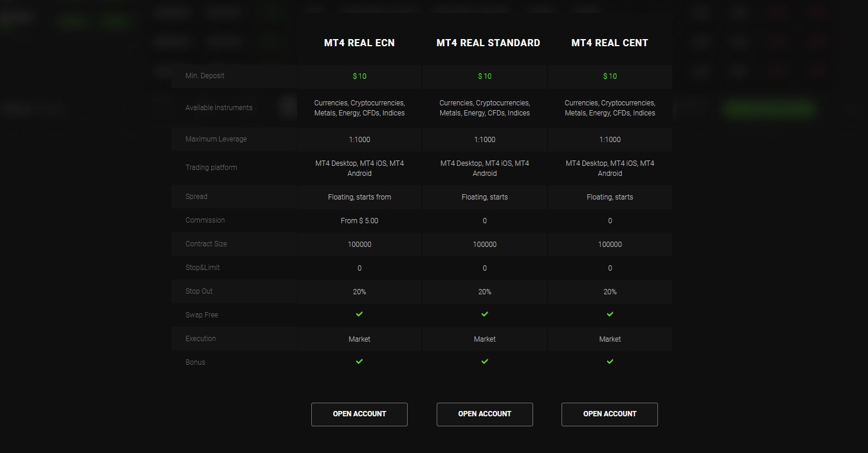
Task: Select the $10 minimum deposit for MT4 Real Standard
Action: point(485,76)
